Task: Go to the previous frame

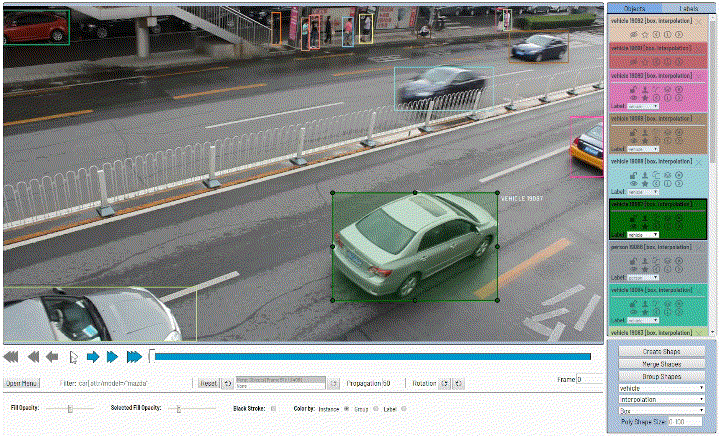Action: [x=51, y=356]
